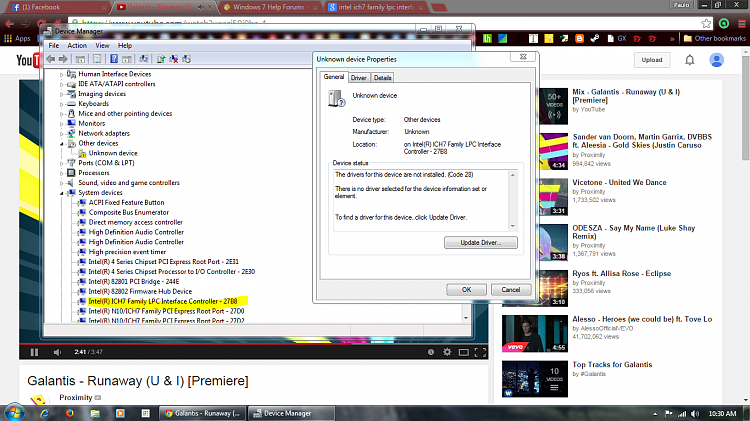Click the Update Driver Software toolbar icon
Image resolution: width=750 pixels, height=421 pixels.
161,59
